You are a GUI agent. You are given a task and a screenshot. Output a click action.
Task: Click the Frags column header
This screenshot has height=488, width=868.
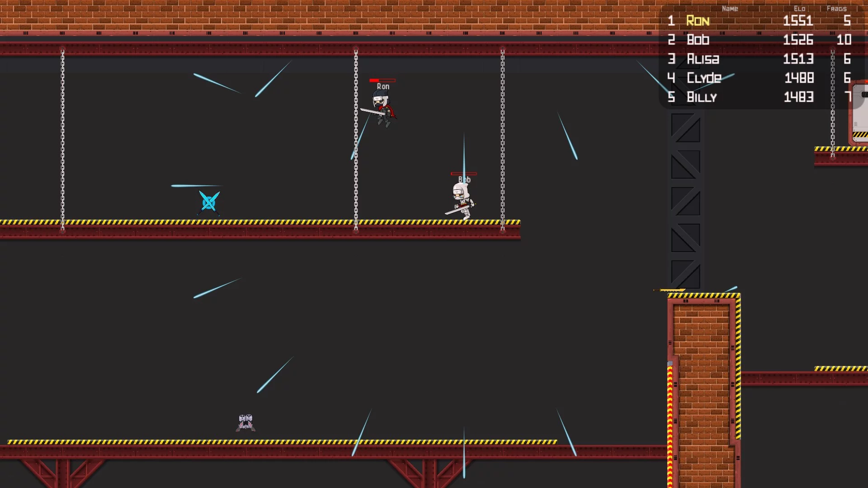(x=836, y=9)
